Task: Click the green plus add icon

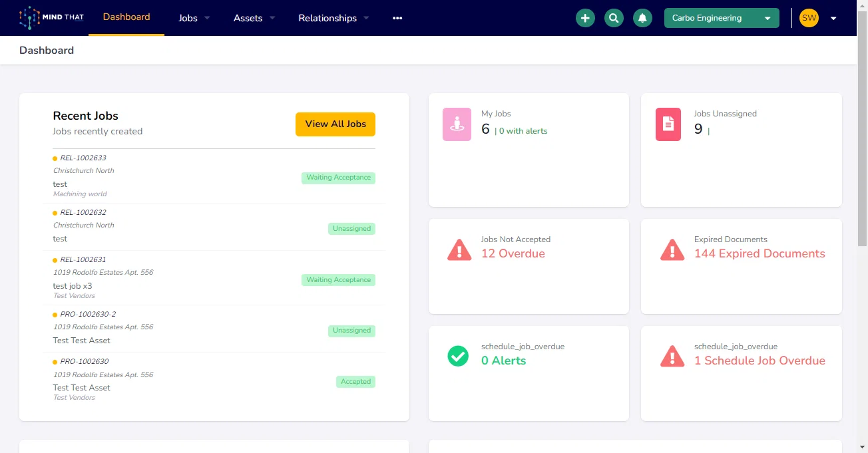Action: 585,18
